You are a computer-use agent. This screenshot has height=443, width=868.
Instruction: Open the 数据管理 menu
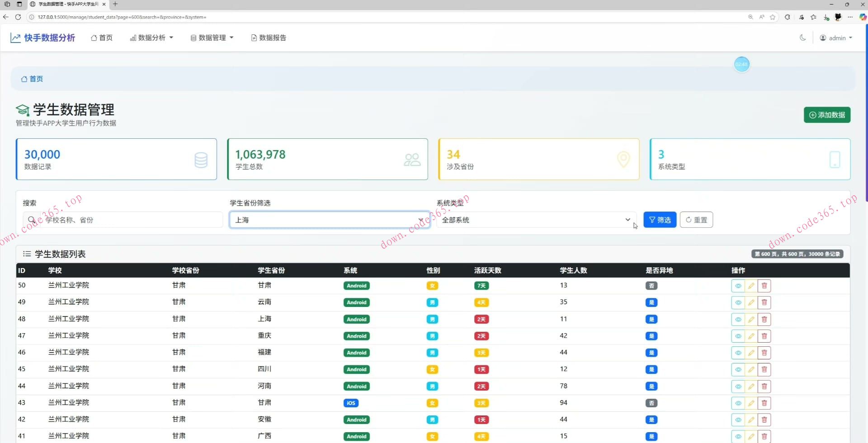(212, 38)
